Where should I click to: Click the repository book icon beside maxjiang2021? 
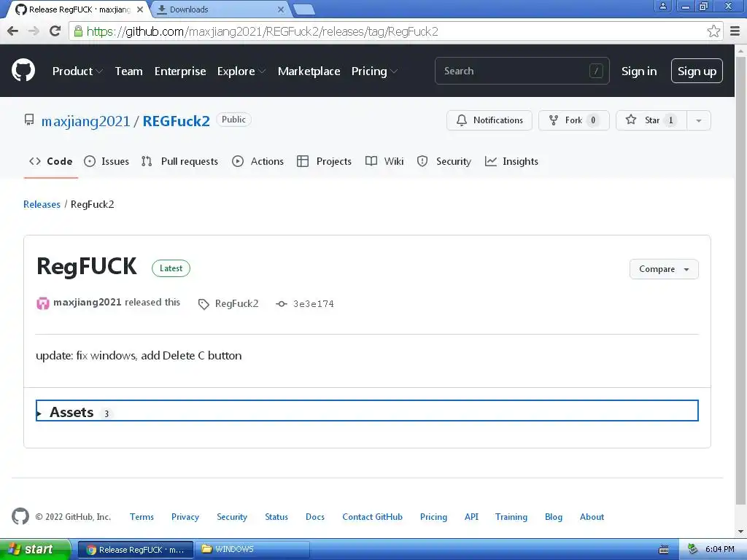[29, 120]
